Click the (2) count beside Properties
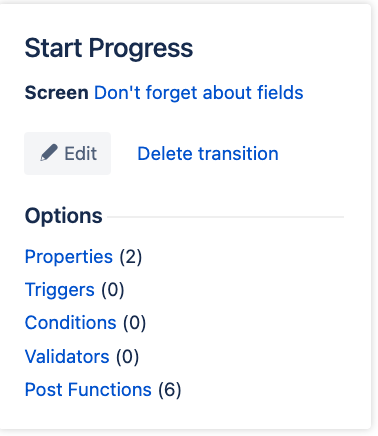 (131, 257)
